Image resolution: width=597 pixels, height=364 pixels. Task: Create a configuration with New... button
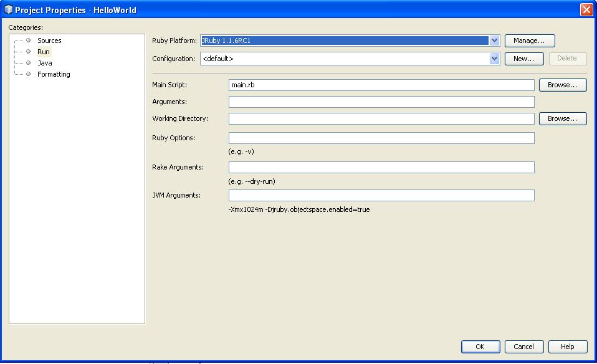point(524,59)
